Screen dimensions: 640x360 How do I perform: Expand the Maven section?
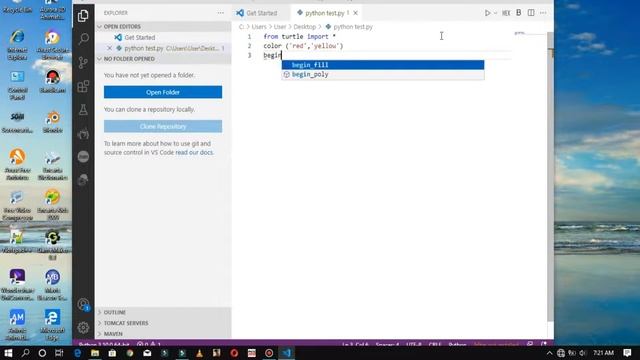163,333
